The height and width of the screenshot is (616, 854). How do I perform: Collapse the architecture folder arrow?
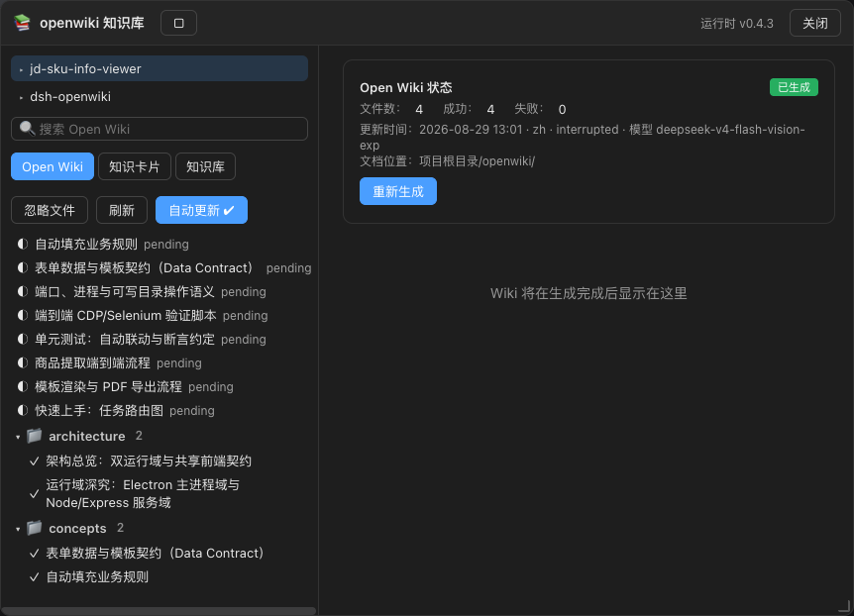click(18, 437)
